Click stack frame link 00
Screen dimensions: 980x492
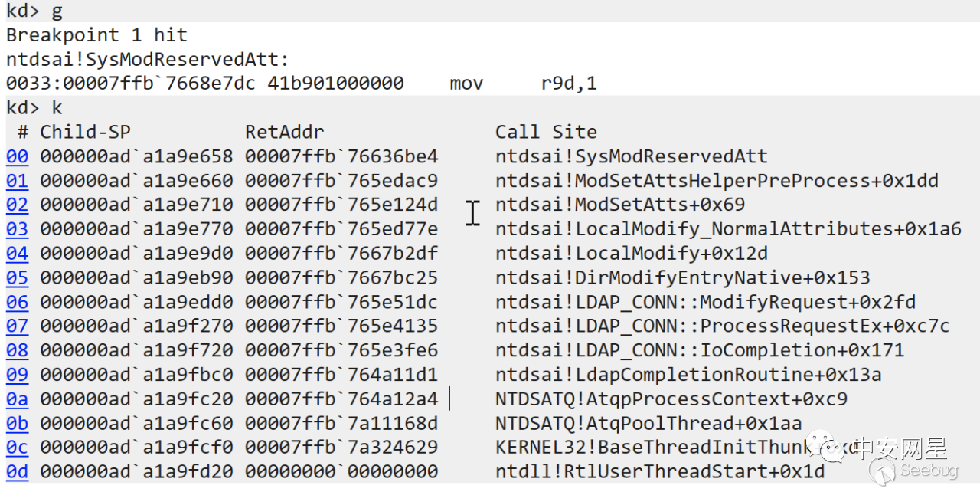[17, 157]
